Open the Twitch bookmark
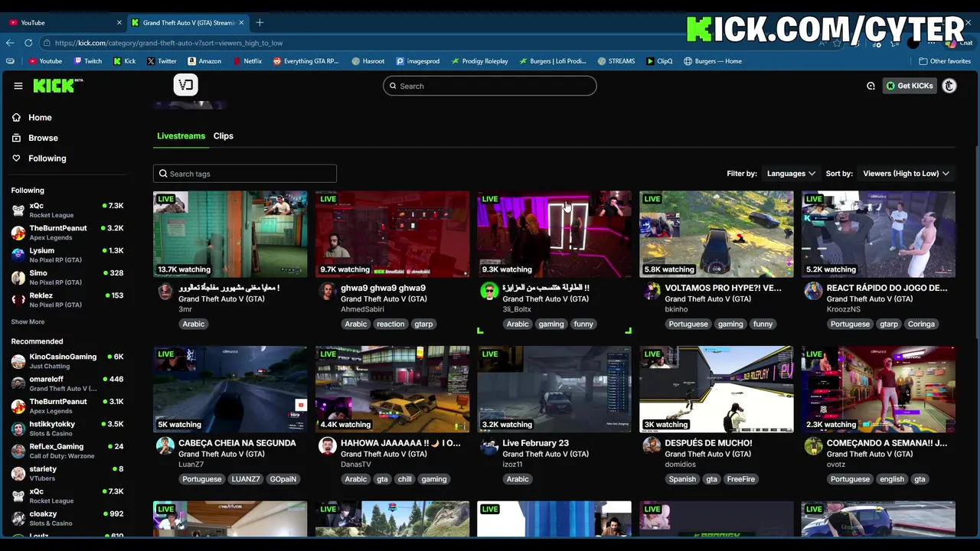This screenshot has height=551, width=980. point(88,61)
